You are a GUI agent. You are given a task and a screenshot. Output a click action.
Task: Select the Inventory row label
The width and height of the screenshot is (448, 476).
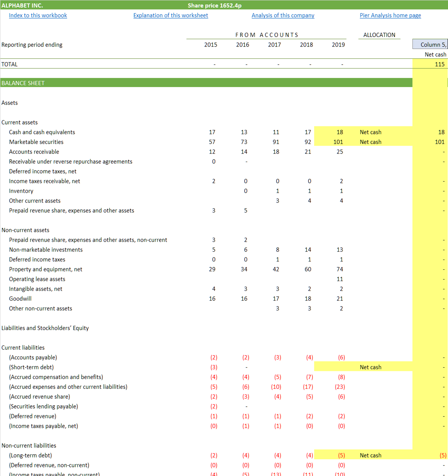click(x=21, y=191)
